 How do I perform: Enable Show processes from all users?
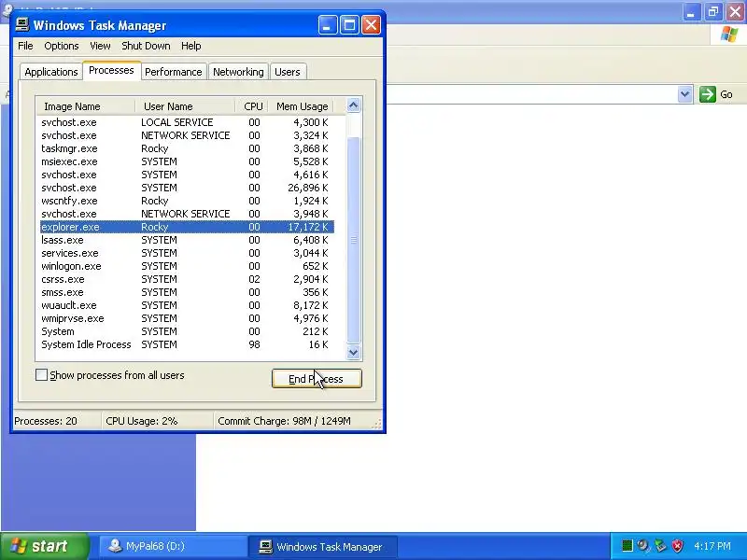tap(41, 375)
